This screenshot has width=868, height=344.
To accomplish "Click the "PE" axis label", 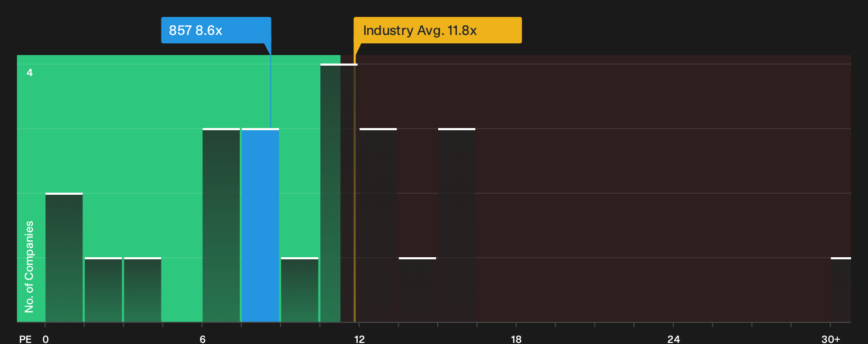I will [x=25, y=339].
